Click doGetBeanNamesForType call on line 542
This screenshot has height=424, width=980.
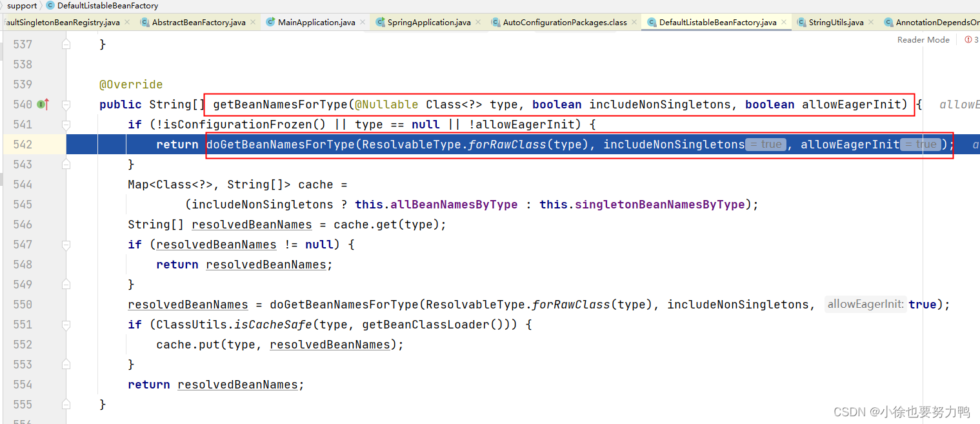[281, 145]
